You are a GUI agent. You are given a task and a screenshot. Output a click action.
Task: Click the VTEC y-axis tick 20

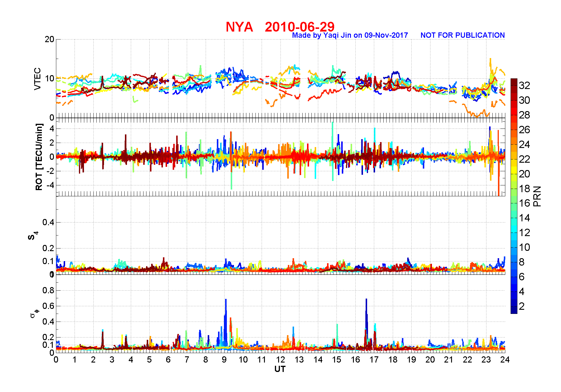pos(49,39)
